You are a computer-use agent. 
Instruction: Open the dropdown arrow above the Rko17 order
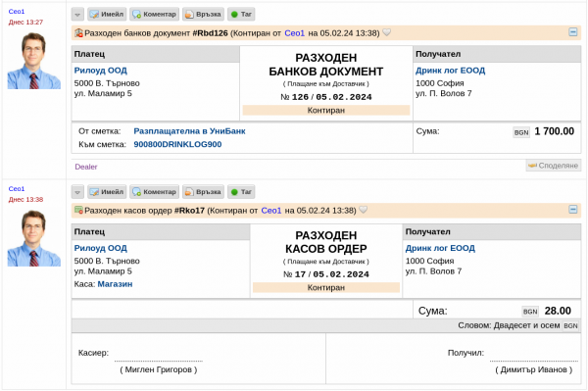coord(77,192)
